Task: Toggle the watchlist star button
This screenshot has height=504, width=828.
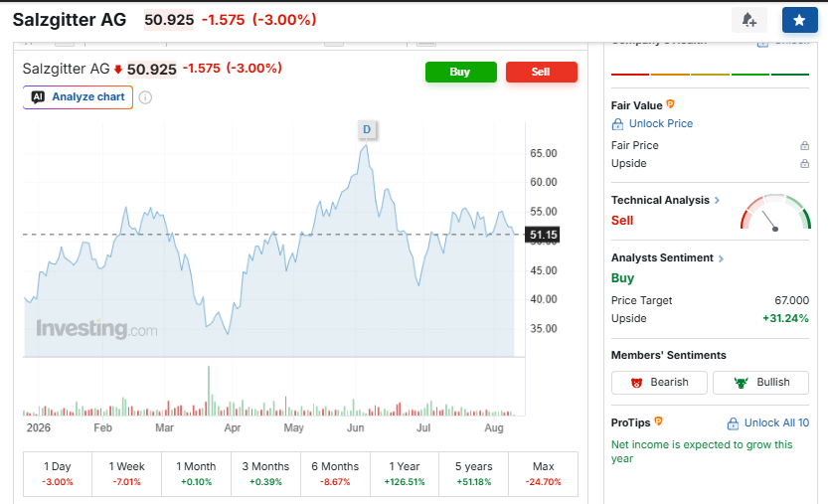Action: coord(799,20)
